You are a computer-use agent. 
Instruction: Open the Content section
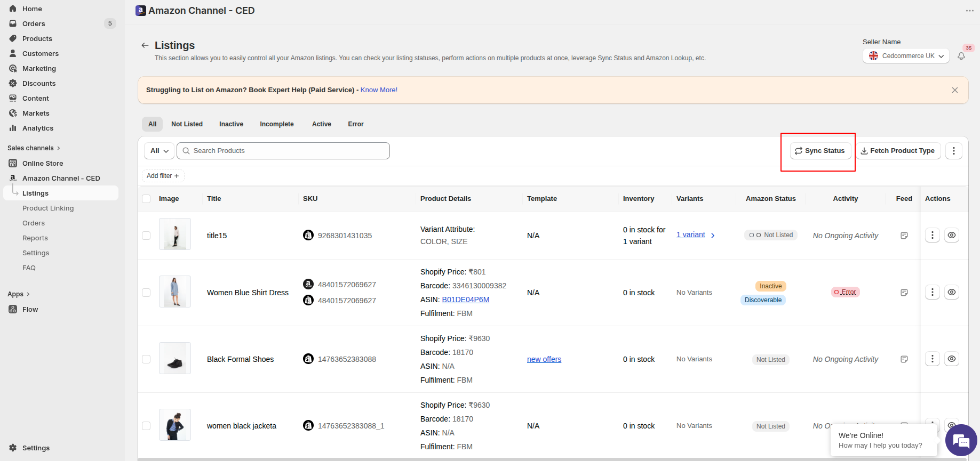click(x=36, y=98)
